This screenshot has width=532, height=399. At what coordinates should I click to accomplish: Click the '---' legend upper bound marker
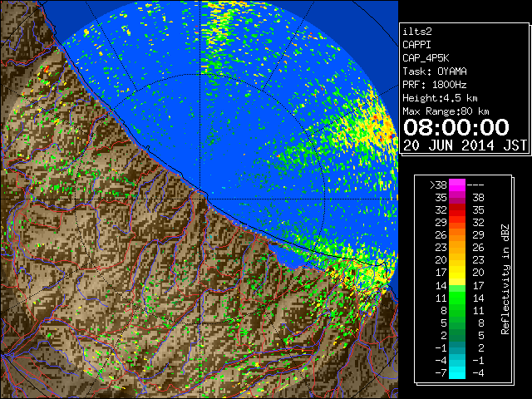pos(475,185)
